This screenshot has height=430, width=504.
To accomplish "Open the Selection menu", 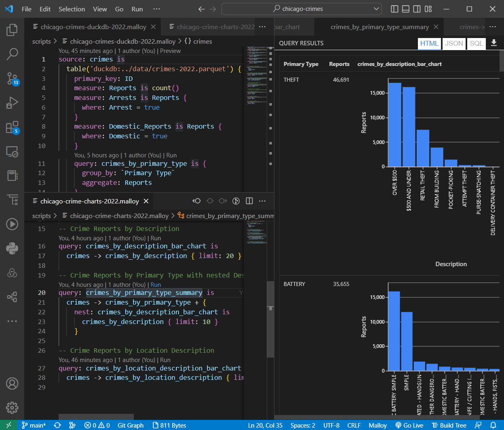I will point(72,9).
